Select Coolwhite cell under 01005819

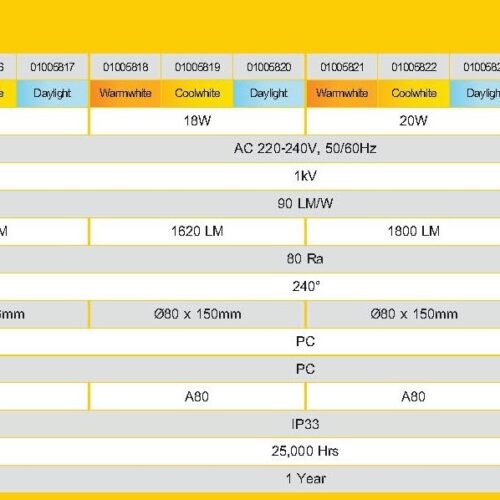click(197, 93)
